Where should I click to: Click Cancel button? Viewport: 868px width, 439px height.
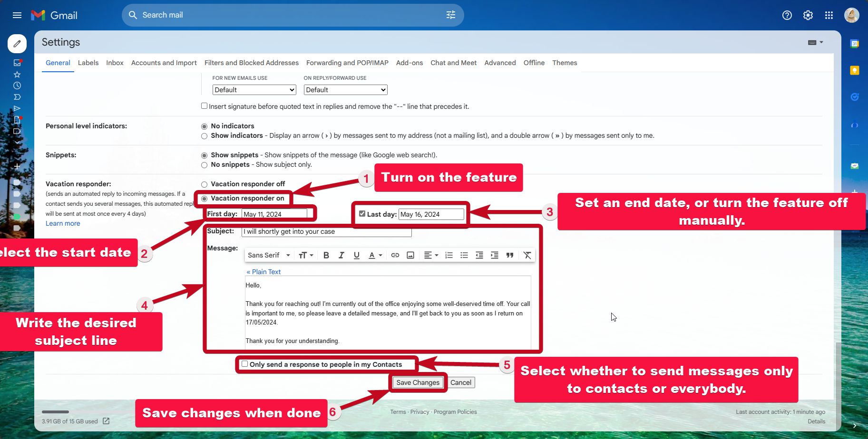point(461,382)
